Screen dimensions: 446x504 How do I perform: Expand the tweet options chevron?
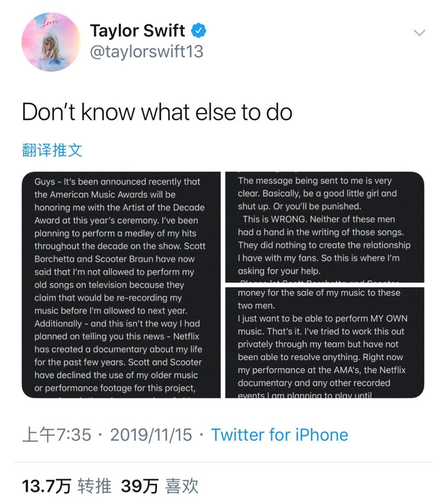[419, 33]
